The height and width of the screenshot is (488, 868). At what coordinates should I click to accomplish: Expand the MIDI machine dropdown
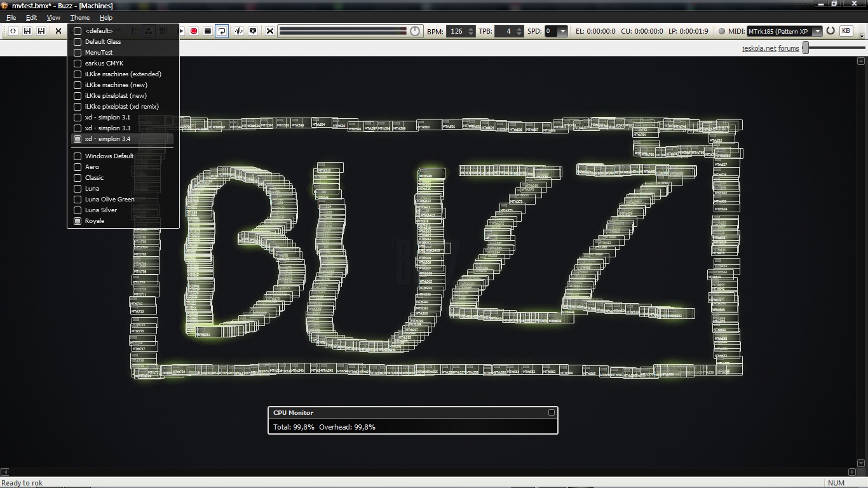817,31
